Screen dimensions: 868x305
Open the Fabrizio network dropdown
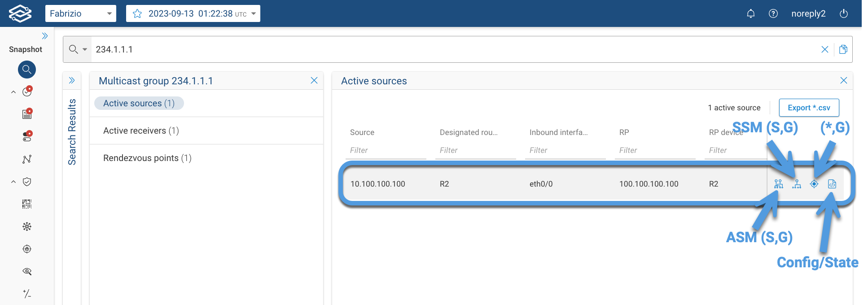click(x=81, y=13)
